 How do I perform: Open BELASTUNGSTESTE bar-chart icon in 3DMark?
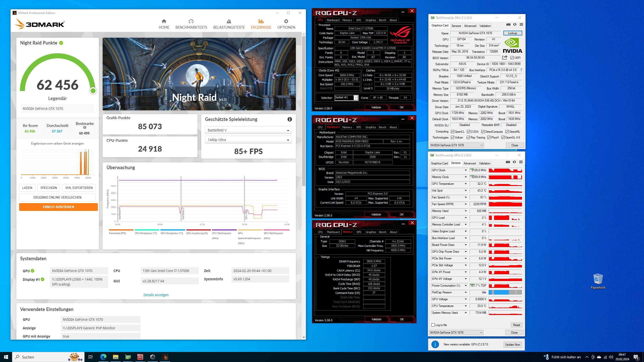pos(229,21)
